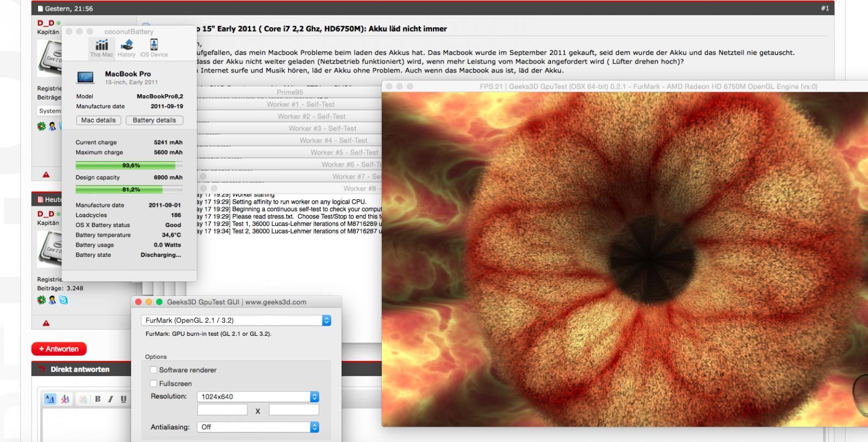Click the Maximum charge value 5600 mAh

click(x=168, y=152)
